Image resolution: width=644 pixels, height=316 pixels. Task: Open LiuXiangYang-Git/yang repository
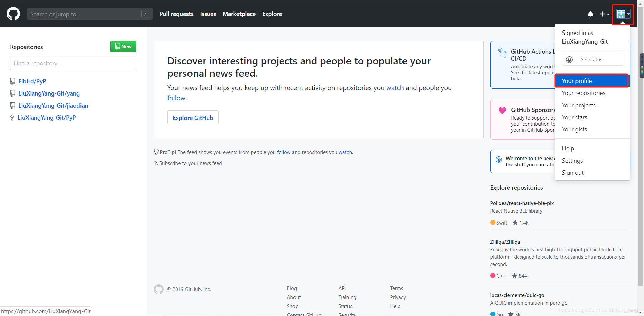(49, 93)
